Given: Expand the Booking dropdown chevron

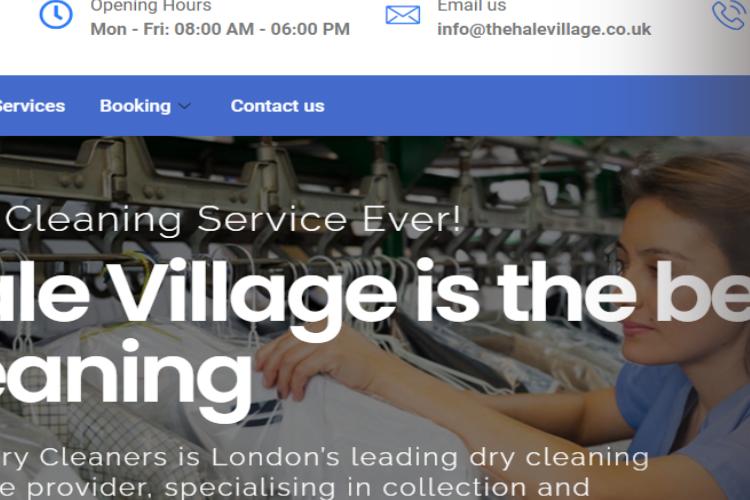Looking at the screenshot, I should (x=185, y=106).
